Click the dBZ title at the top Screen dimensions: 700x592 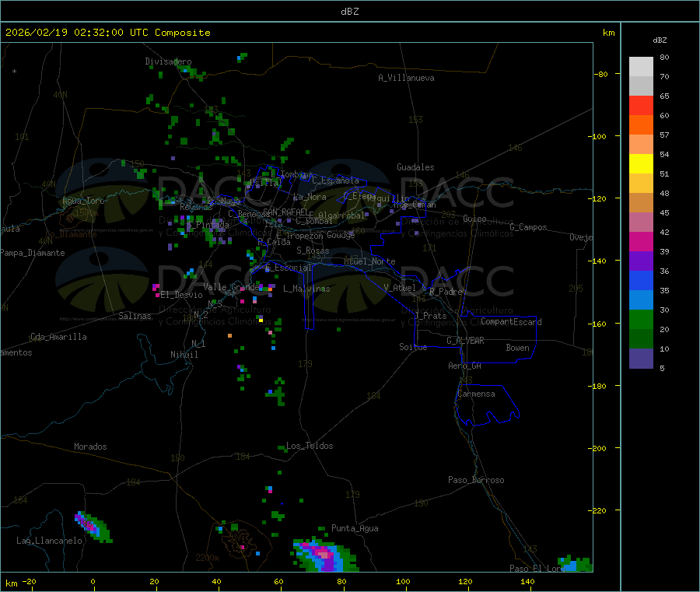tap(349, 12)
